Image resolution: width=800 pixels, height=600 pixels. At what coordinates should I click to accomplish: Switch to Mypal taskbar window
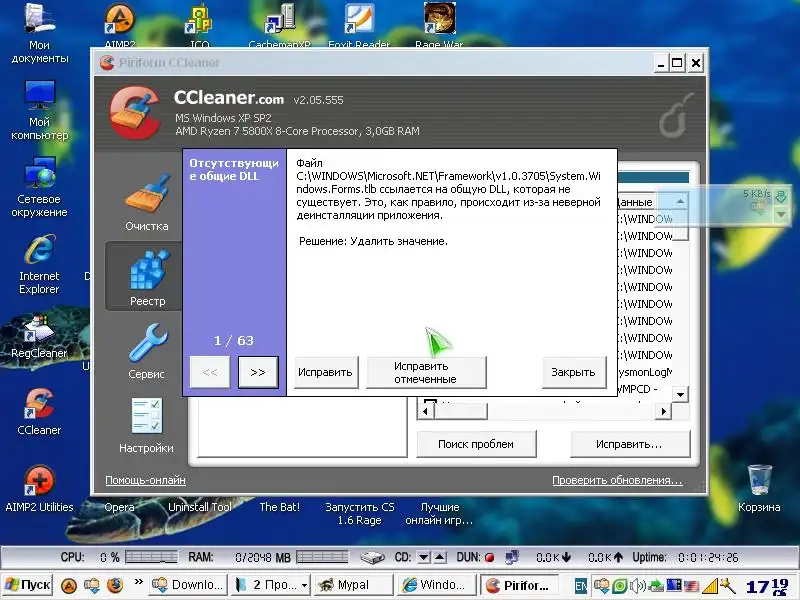tap(354, 585)
